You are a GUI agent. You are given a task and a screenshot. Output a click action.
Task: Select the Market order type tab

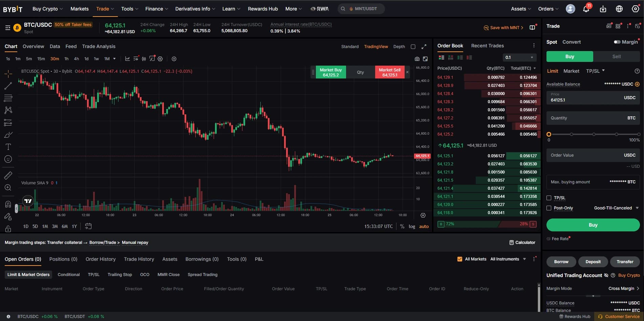click(x=571, y=71)
